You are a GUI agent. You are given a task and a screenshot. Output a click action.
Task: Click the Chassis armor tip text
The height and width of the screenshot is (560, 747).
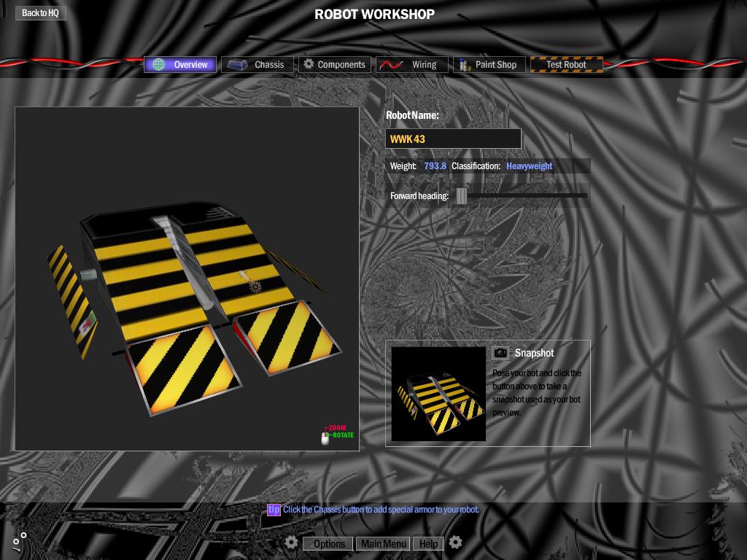click(381, 510)
